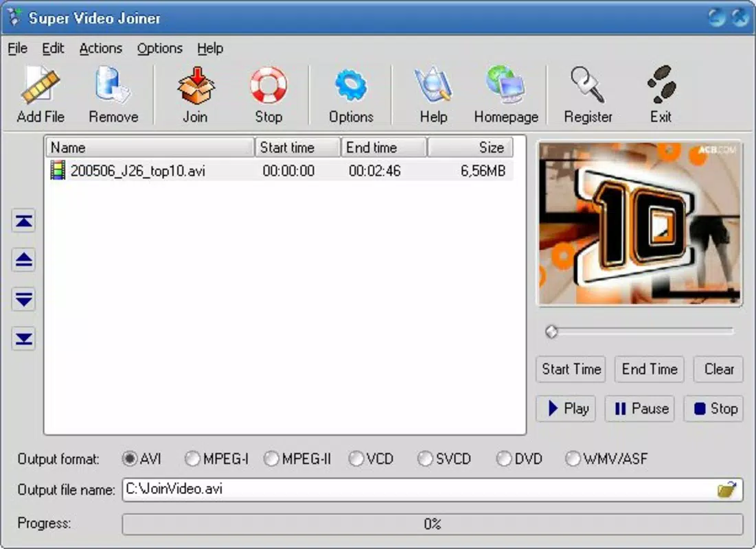Viewport: 756px width, 549px height.
Task: Move the file to the bottom of the list
Action: 23,338
